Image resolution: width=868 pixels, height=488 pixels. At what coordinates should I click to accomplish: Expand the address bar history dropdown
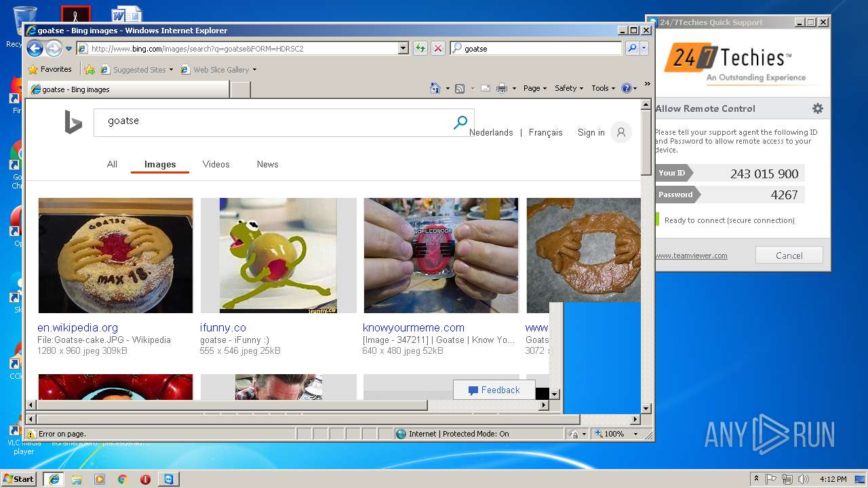pos(403,49)
